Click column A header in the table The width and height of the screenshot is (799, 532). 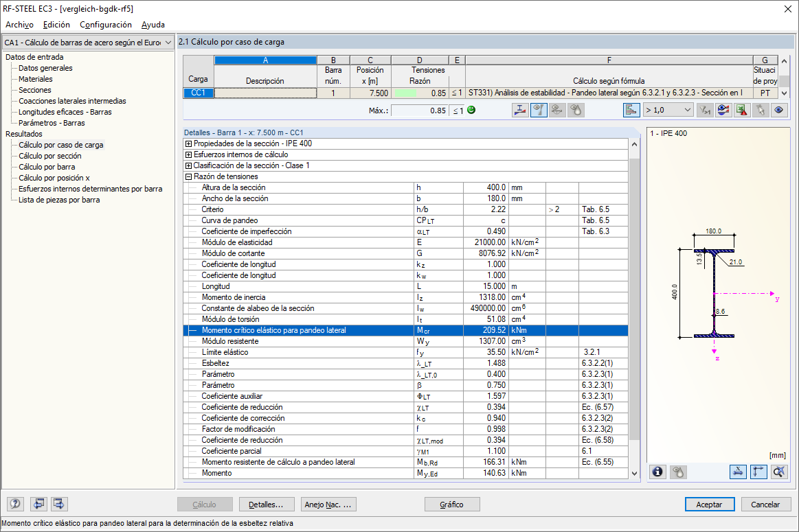(265, 60)
